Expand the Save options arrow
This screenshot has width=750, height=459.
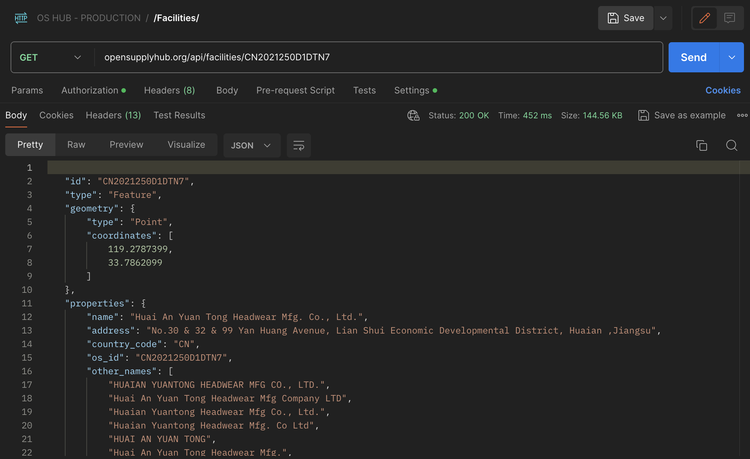tap(663, 18)
